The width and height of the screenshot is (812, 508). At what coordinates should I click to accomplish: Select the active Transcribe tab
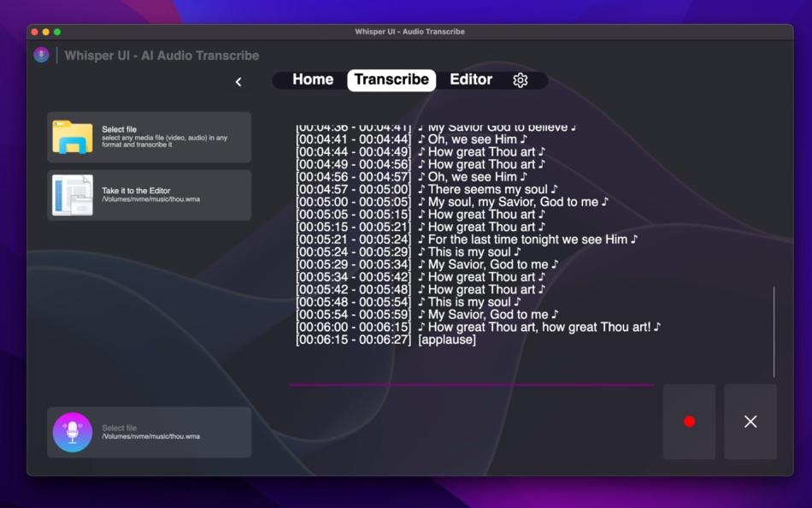click(x=391, y=80)
